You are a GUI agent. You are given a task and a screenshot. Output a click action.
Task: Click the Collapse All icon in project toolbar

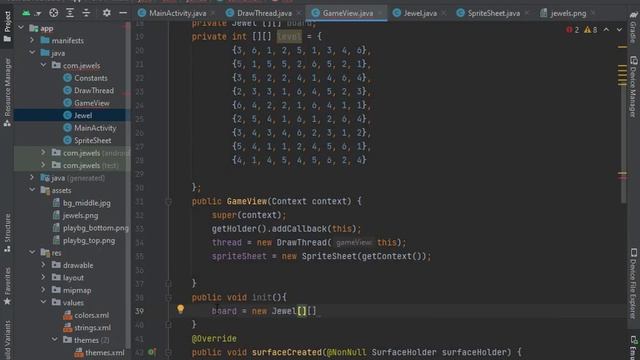[86, 13]
